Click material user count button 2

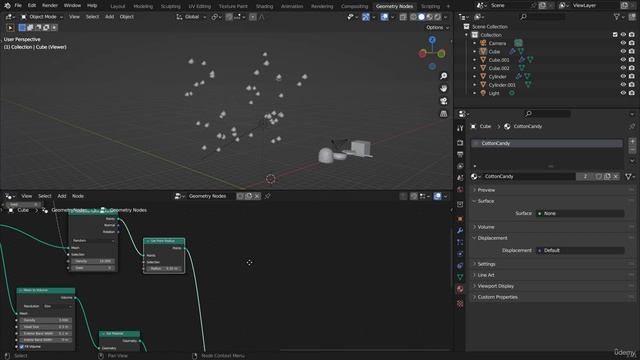tap(585, 176)
